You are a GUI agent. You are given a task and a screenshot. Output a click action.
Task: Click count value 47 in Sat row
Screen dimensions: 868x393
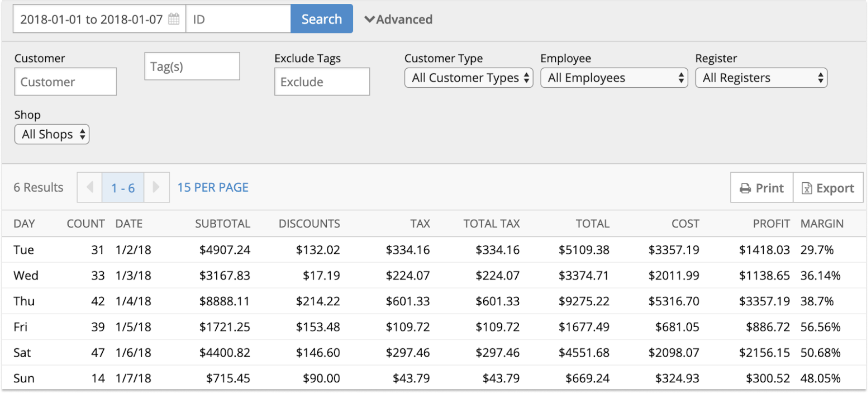pyautogui.click(x=98, y=353)
